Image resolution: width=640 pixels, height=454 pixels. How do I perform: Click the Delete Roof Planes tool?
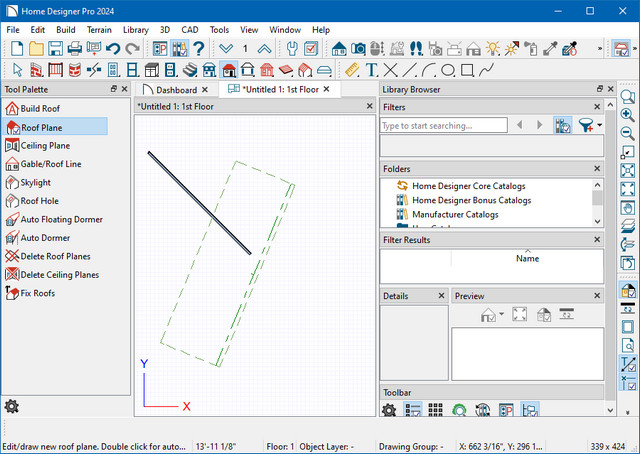pos(55,256)
